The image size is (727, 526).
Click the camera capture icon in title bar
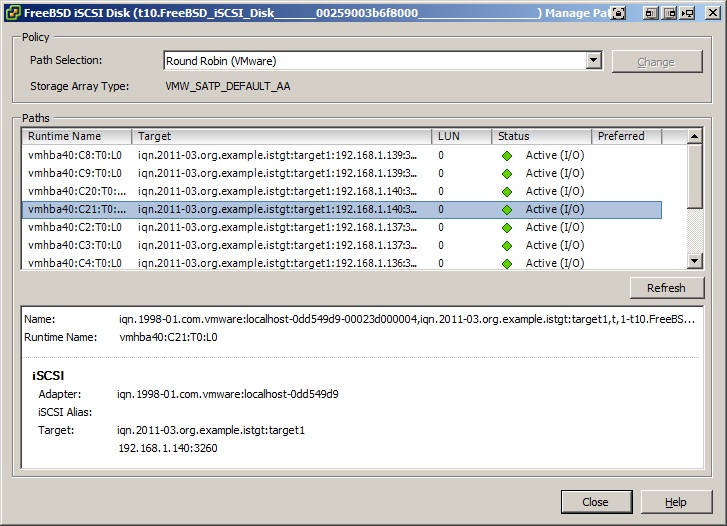pos(618,13)
